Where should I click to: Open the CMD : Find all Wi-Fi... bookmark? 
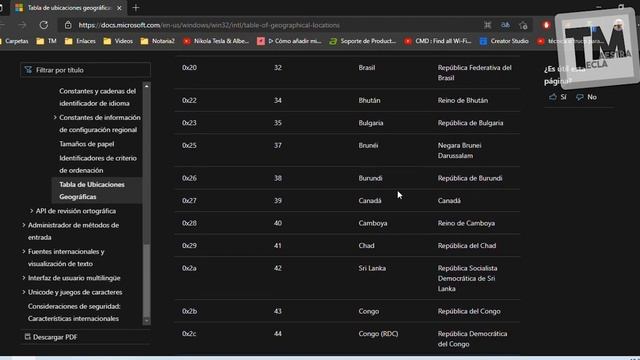(438, 41)
